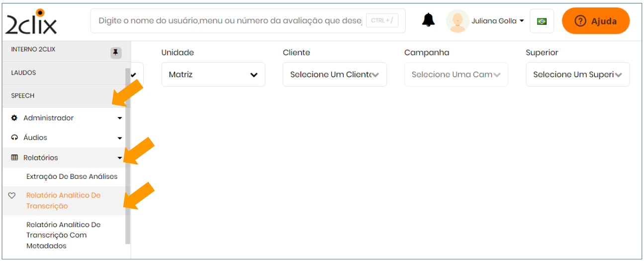This screenshot has height=261, width=644.
Task: Expand the Administrador menu arrow
Action: pos(119,119)
